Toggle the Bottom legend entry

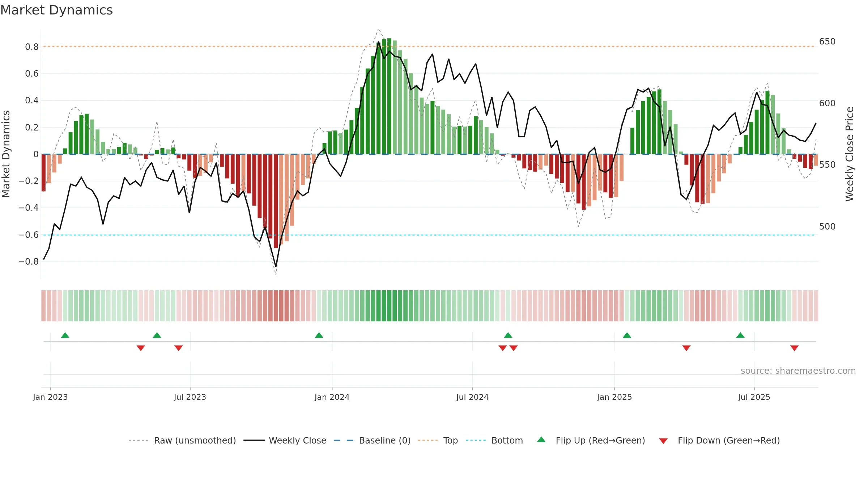point(494,440)
